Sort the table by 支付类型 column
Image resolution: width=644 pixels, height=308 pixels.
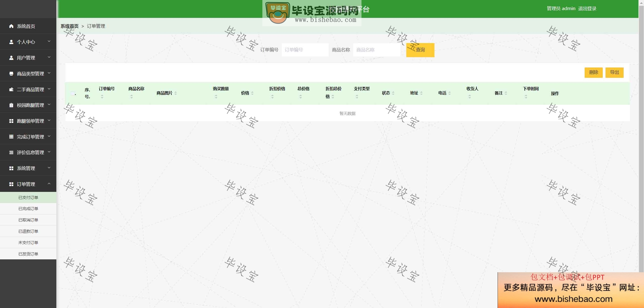pyautogui.click(x=357, y=96)
